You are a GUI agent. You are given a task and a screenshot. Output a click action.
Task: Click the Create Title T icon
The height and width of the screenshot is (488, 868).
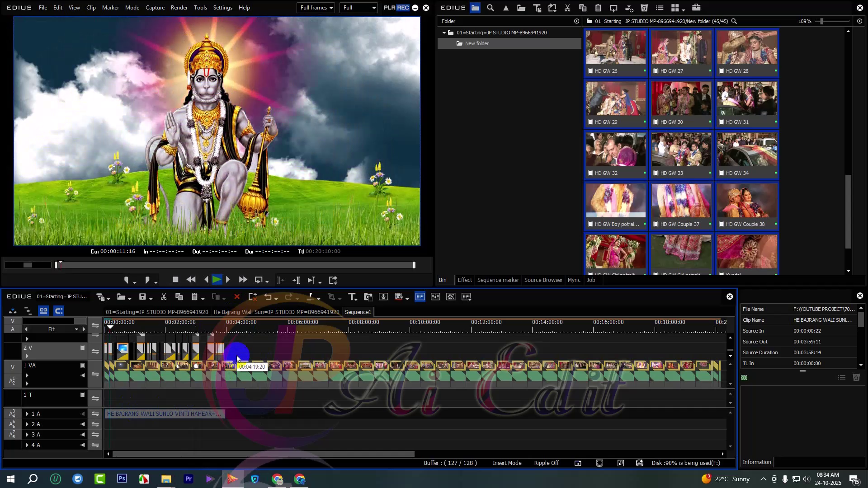pos(352,297)
